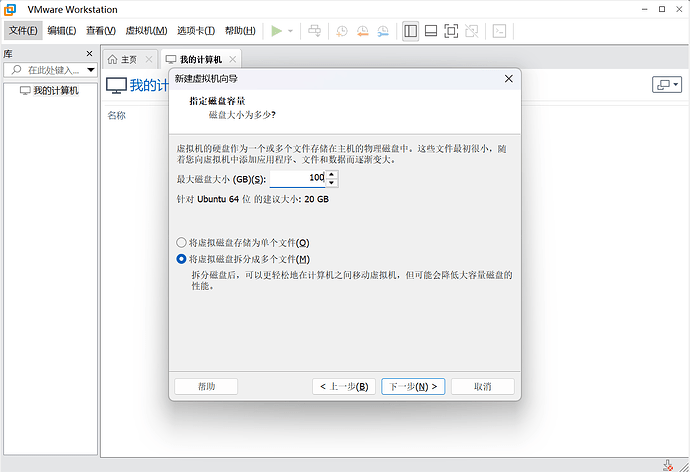Viewport: 690px width, 472px height.
Task: Open the library search filter dropdown arrow
Action: tap(91, 70)
